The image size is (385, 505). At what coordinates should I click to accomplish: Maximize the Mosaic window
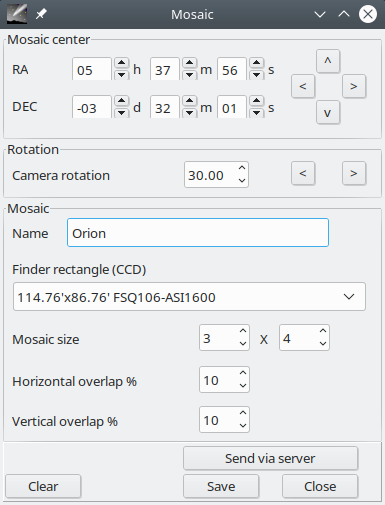pyautogui.click(x=344, y=14)
